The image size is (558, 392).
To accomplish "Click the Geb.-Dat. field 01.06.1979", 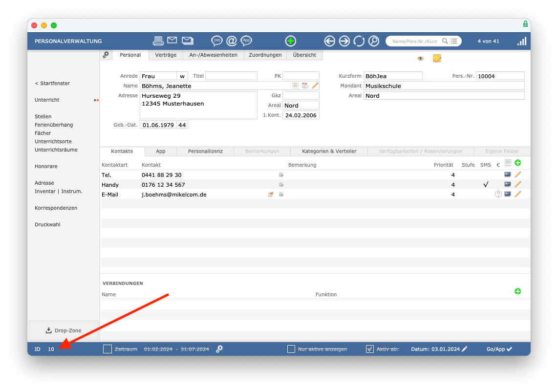I will click(x=158, y=125).
